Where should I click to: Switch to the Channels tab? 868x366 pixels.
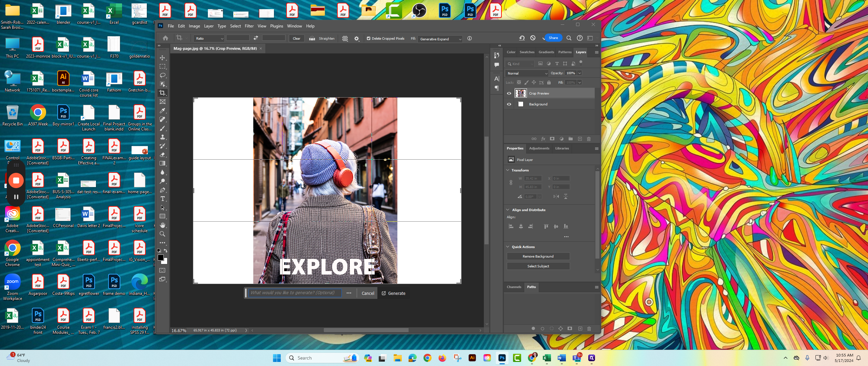(514, 287)
